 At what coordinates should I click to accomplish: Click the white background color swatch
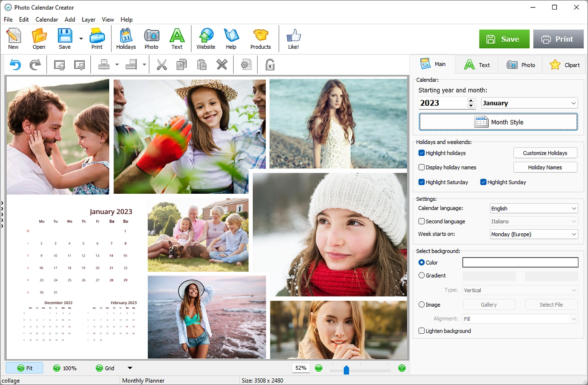pyautogui.click(x=520, y=262)
